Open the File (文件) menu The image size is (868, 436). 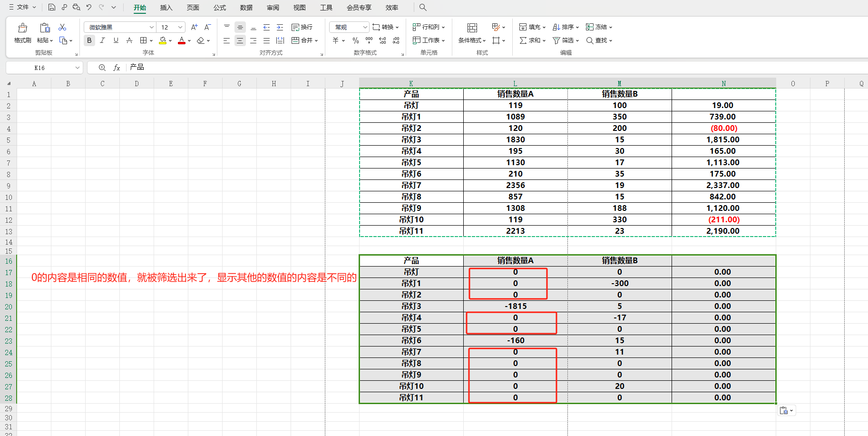(22, 7)
